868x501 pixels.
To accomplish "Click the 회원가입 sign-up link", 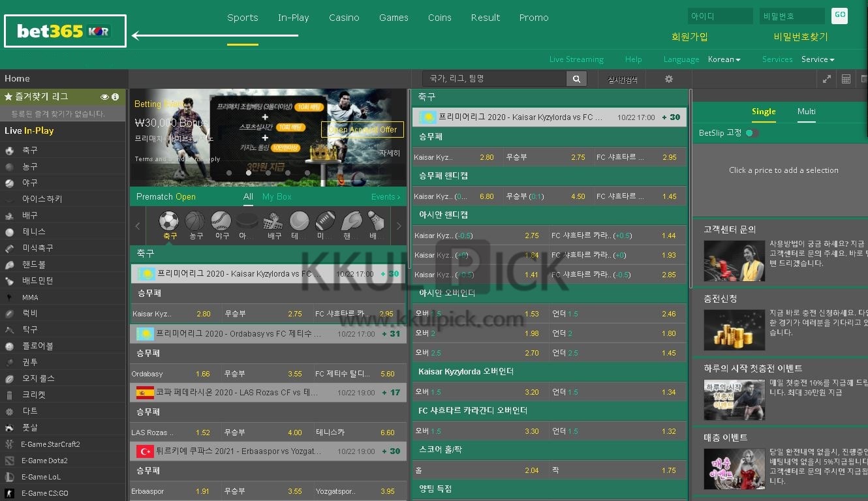I will coord(690,37).
